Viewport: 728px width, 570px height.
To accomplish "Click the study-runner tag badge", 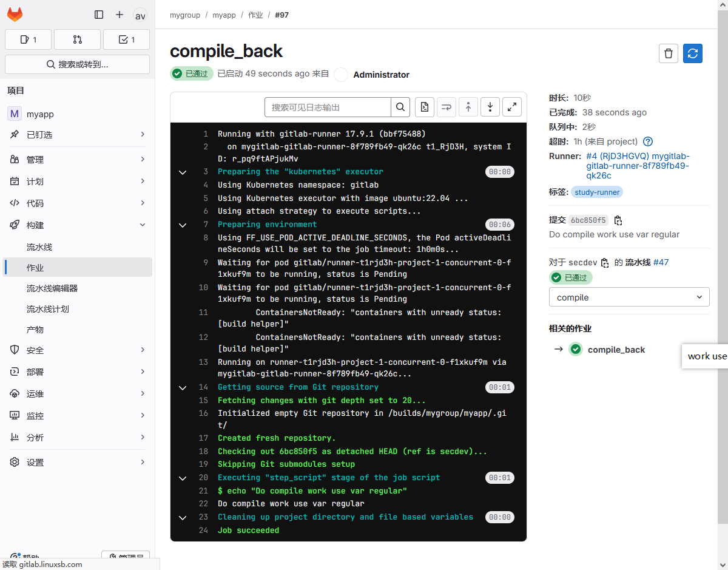I will (597, 192).
